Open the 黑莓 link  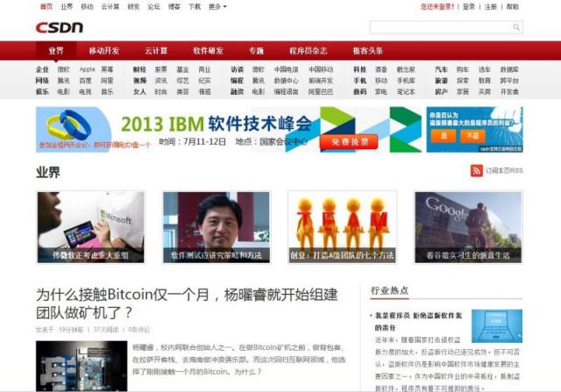click(x=107, y=69)
